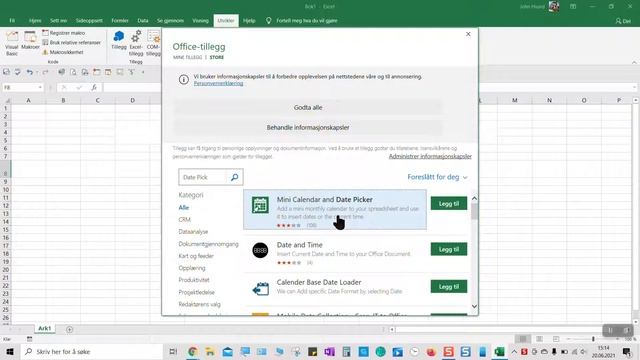Image resolution: width=640 pixels, height=360 pixels.
Task: Add a new sheet with plus icon
Action: coord(69,329)
